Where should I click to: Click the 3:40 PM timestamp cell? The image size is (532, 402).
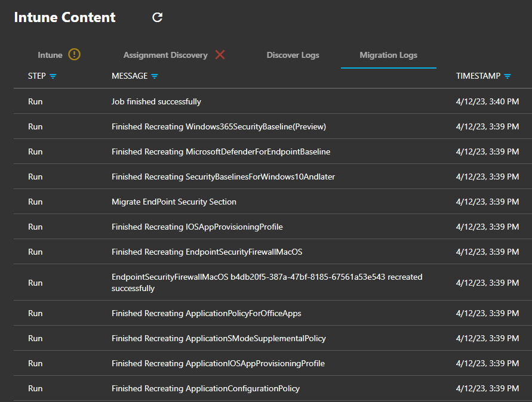click(x=487, y=101)
